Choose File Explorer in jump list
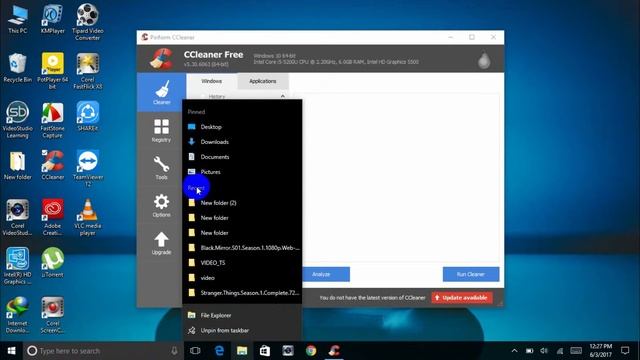The width and height of the screenshot is (640, 360). point(242,315)
